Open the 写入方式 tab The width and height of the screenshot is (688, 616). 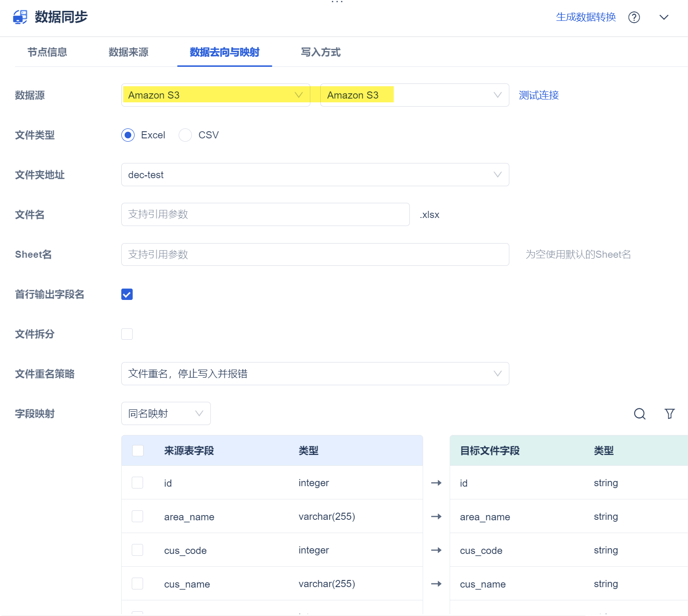pos(321,52)
